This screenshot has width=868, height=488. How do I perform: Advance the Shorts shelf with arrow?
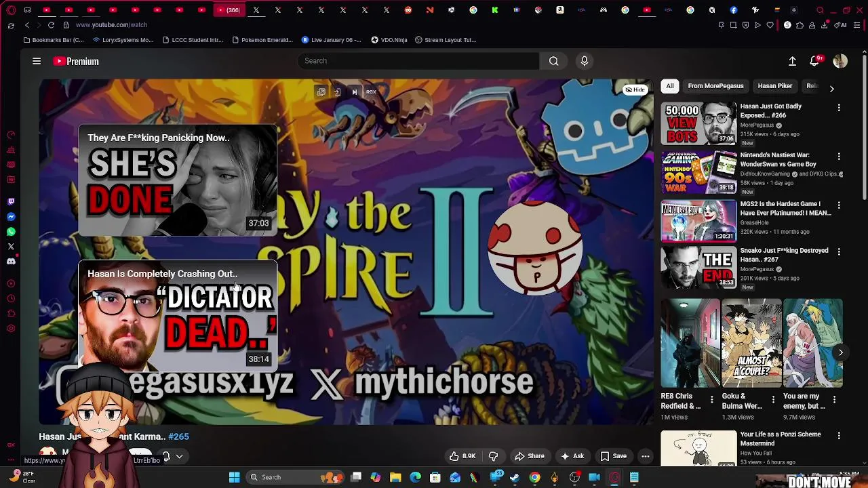click(x=840, y=352)
